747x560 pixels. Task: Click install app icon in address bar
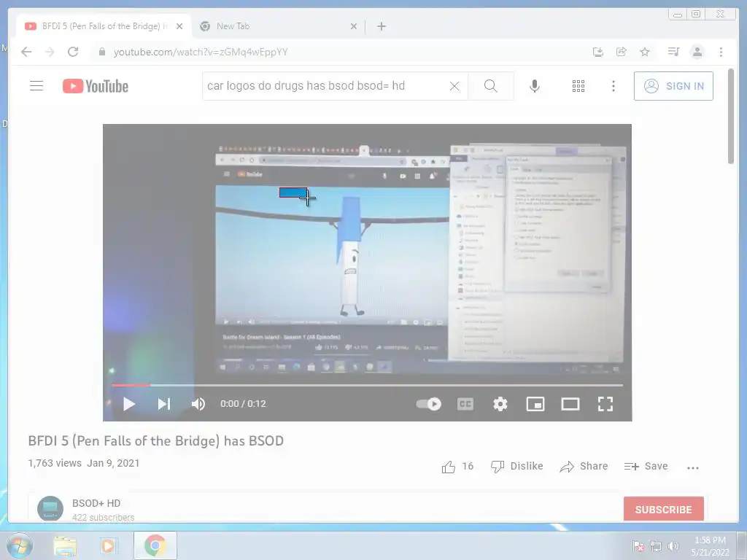(x=598, y=52)
